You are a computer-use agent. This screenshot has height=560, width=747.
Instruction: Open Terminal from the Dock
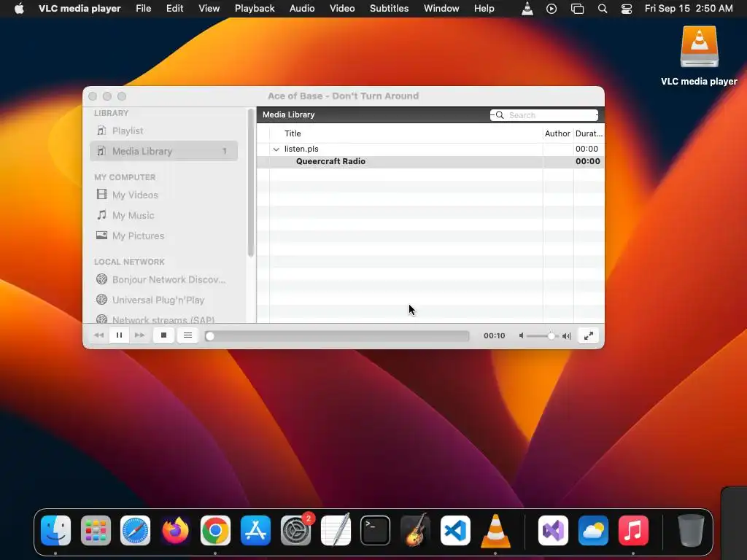376,530
